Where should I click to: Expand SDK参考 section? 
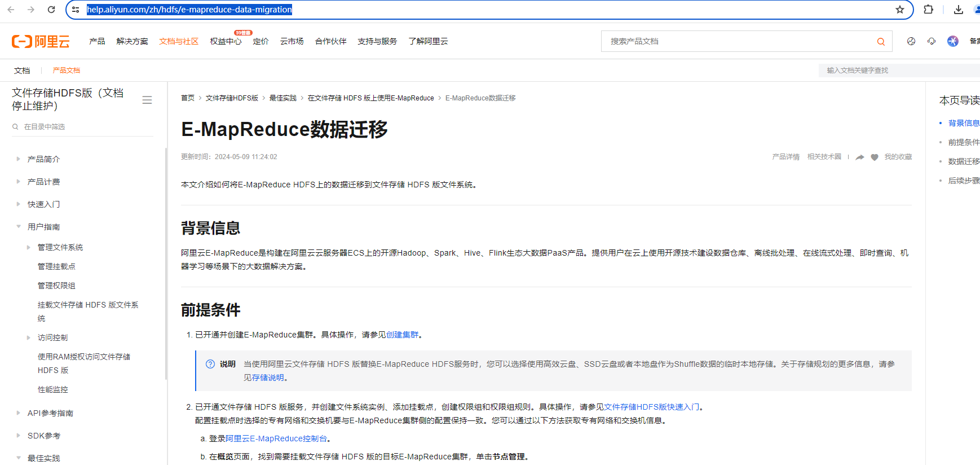pyautogui.click(x=18, y=436)
